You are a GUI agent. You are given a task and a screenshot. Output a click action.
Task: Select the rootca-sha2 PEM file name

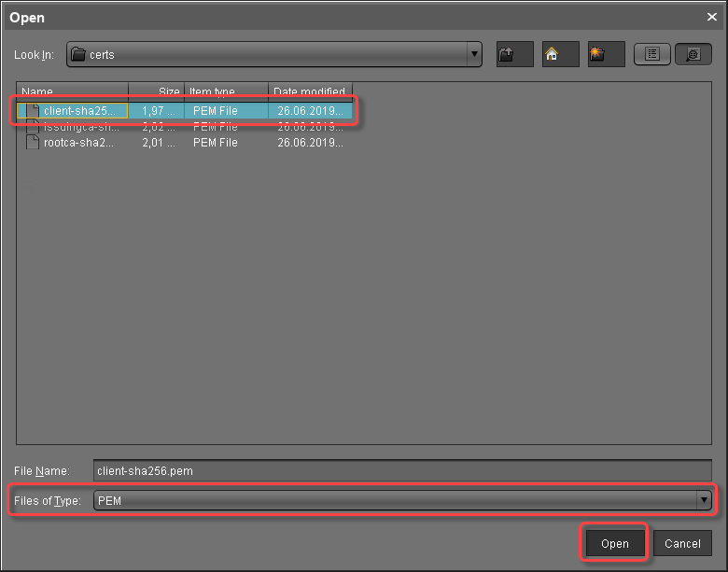point(78,143)
